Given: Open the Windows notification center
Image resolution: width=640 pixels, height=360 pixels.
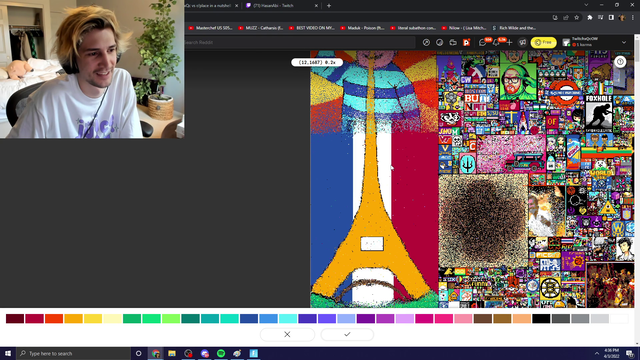Looking at the screenshot, I should point(630,353).
